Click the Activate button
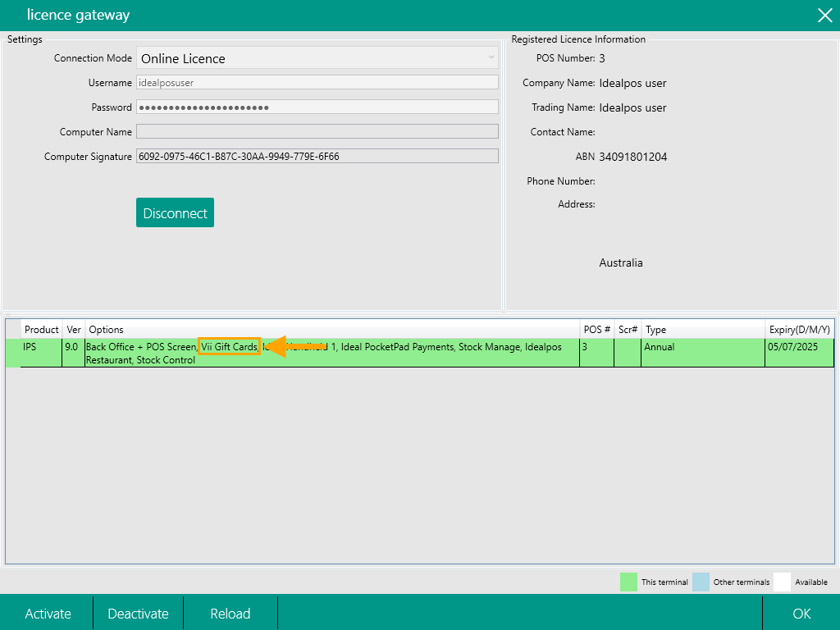This screenshot has height=630, width=840. click(x=48, y=614)
